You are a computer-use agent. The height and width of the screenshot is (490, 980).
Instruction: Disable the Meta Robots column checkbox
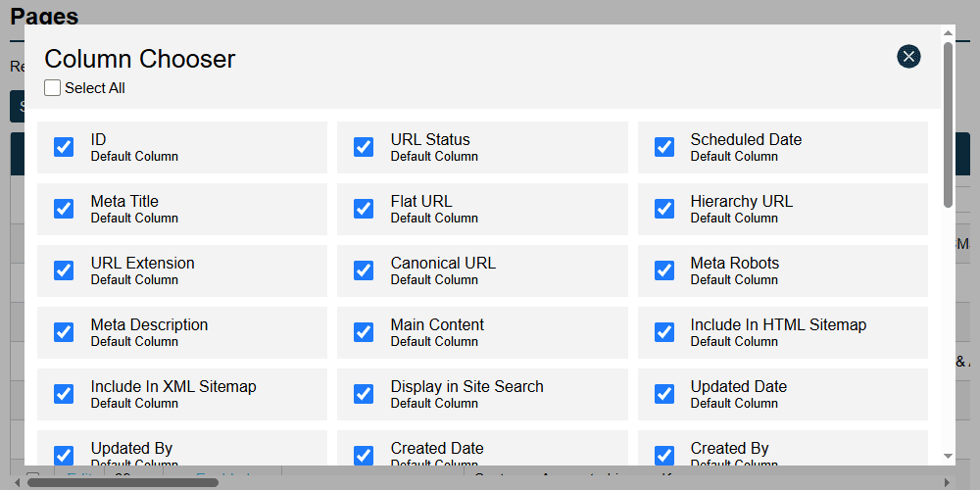pos(664,270)
